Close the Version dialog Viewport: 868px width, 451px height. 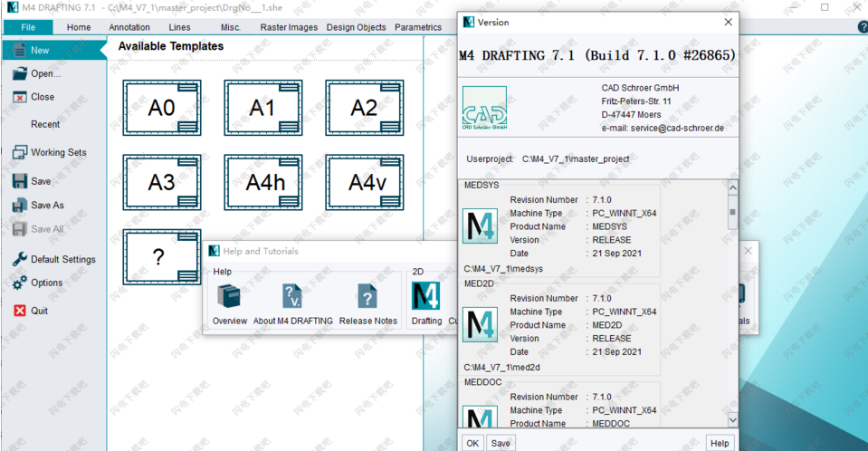(728, 22)
